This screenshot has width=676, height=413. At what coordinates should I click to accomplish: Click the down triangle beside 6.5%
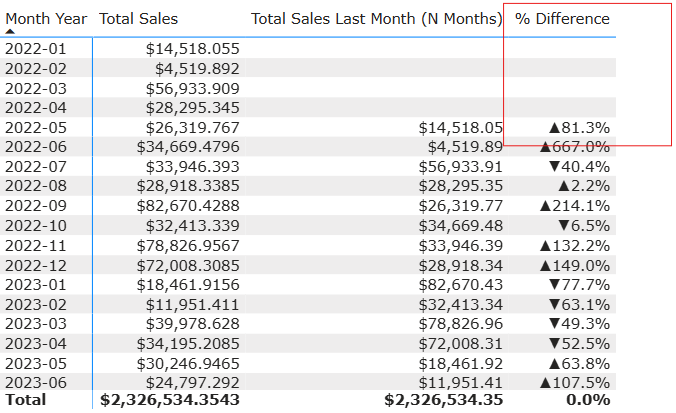(x=565, y=225)
